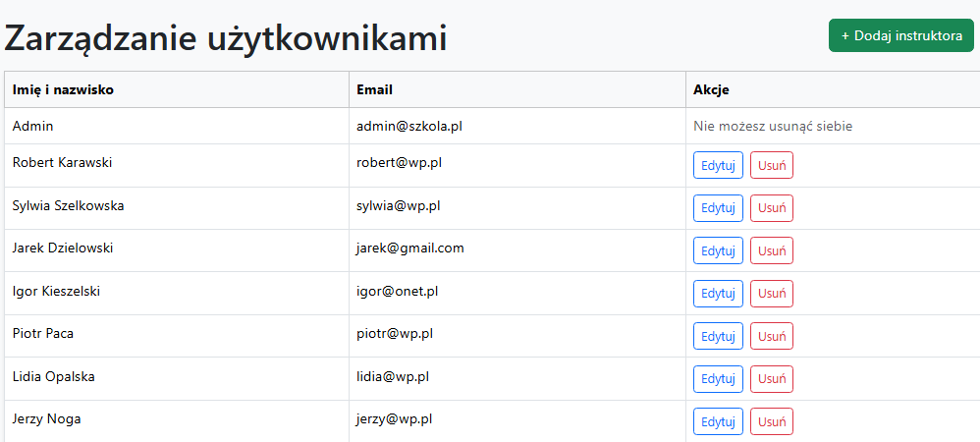This screenshot has height=442, width=980.
Task: Select Usuń for Jerzy Noga
Action: (771, 421)
